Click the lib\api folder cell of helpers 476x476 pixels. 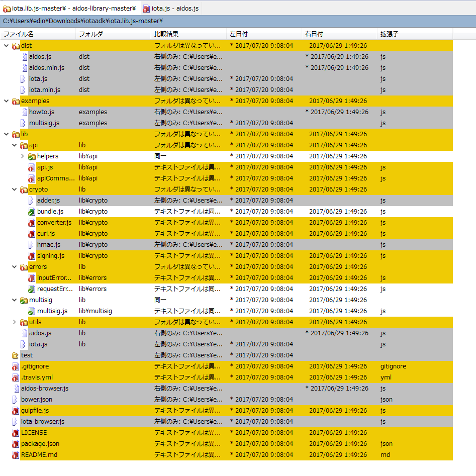click(88, 156)
